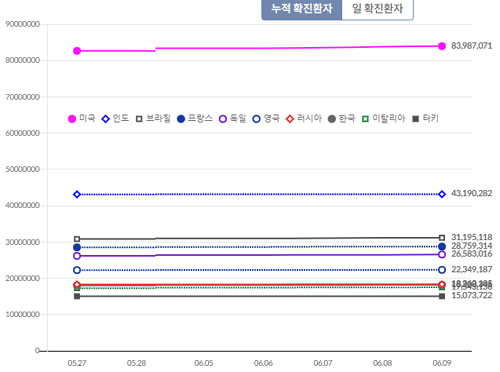Toggle the 미국 legend series

point(82,118)
